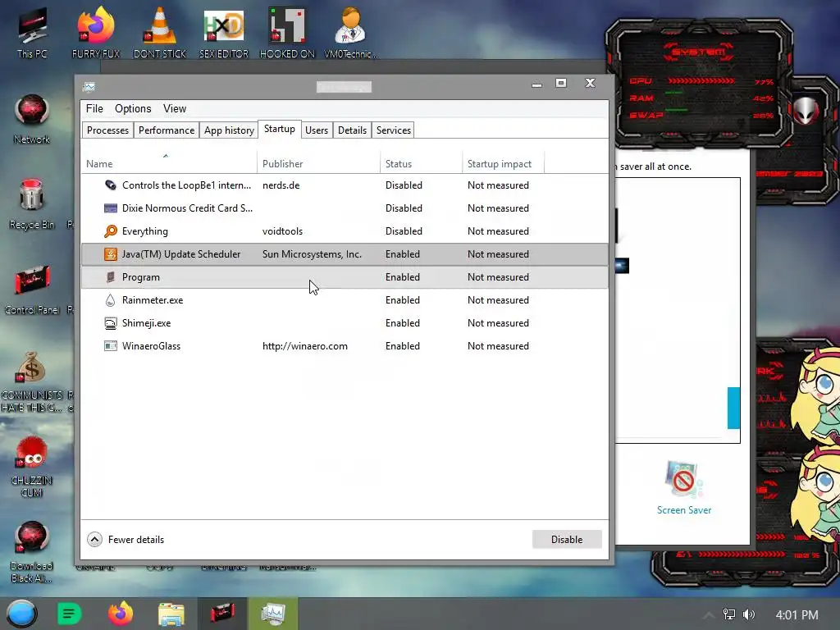
Task: Click the Disable button
Action: [567, 540]
